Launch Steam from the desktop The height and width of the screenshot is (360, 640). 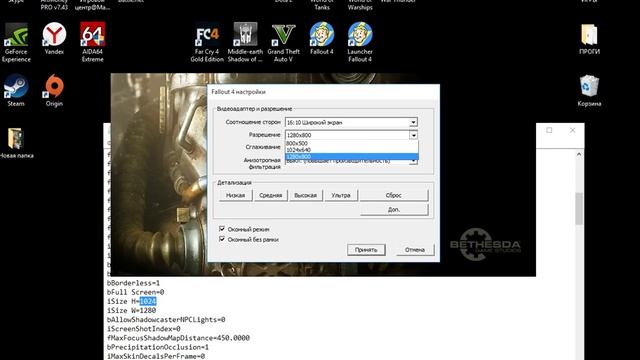click(16, 90)
